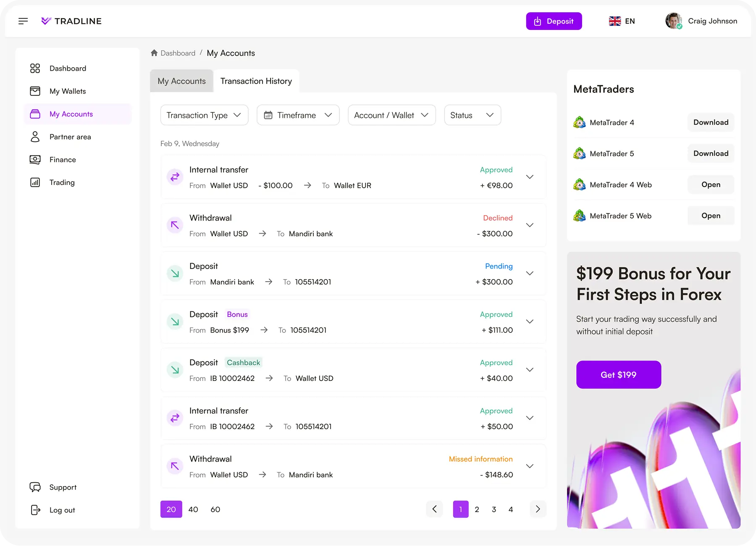Switch to the Transaction History tab
This screenshot has height=546, width=756.
[256, 81]
